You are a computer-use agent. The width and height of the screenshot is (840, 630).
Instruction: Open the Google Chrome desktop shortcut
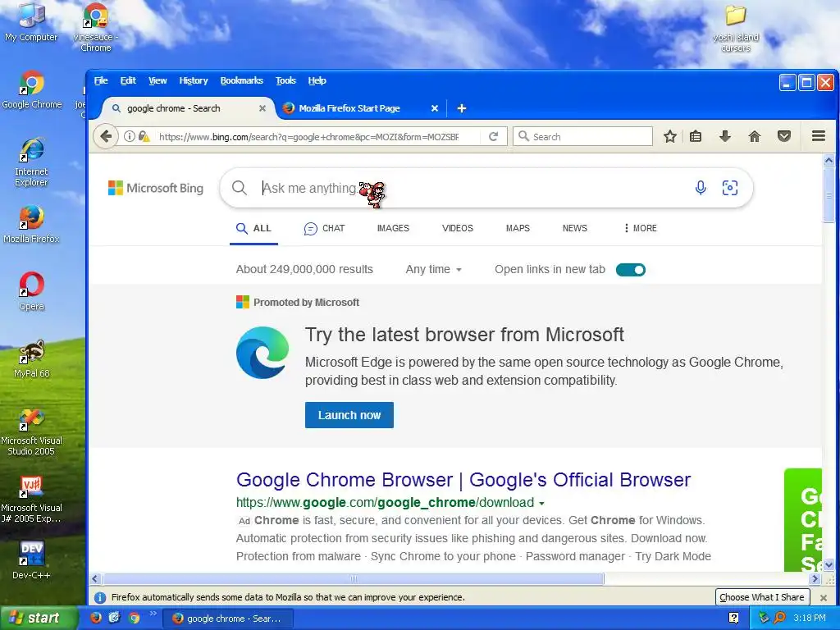(x=32, y=90)
